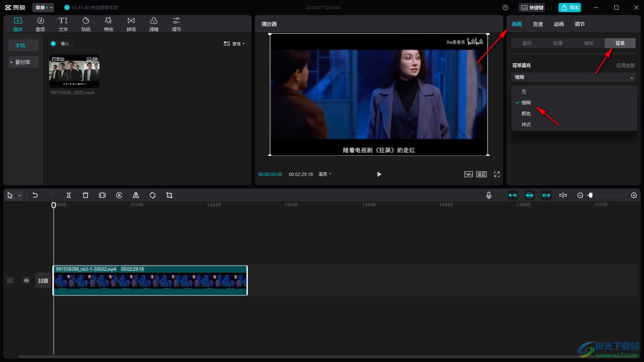This screenshot has height=362, width=644.
Task: Click the Export (导出) button
Action: click(x=570, y=8)
